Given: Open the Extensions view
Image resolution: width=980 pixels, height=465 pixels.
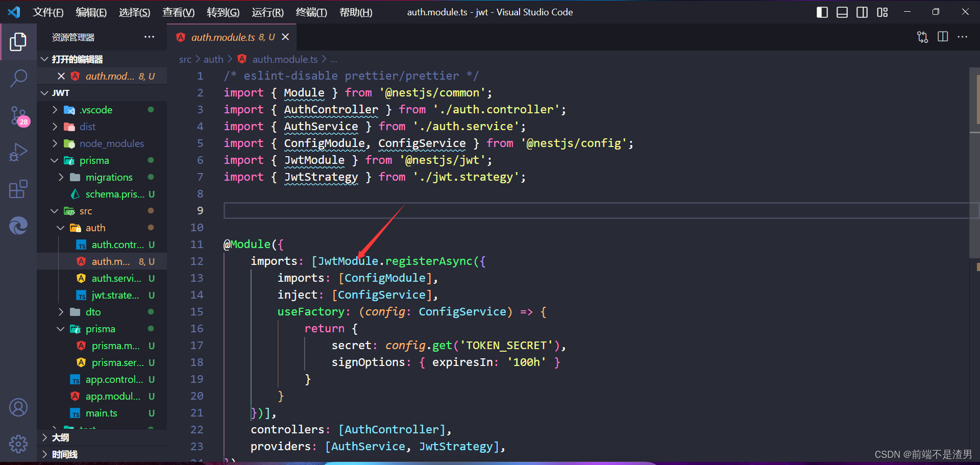Looking at the screenshot, I should [x=18, y=189].
